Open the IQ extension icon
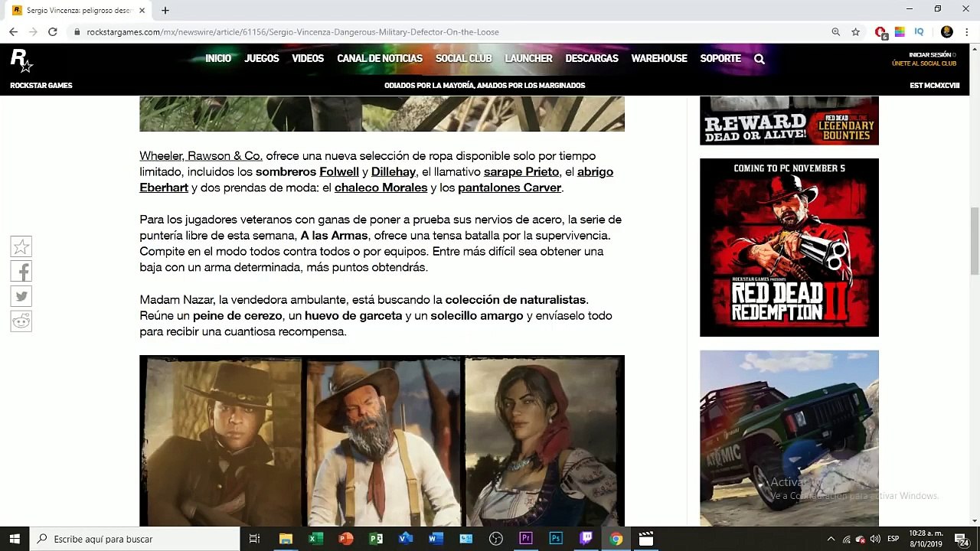Screen dimensions: 980x551 tap(919, 32)
